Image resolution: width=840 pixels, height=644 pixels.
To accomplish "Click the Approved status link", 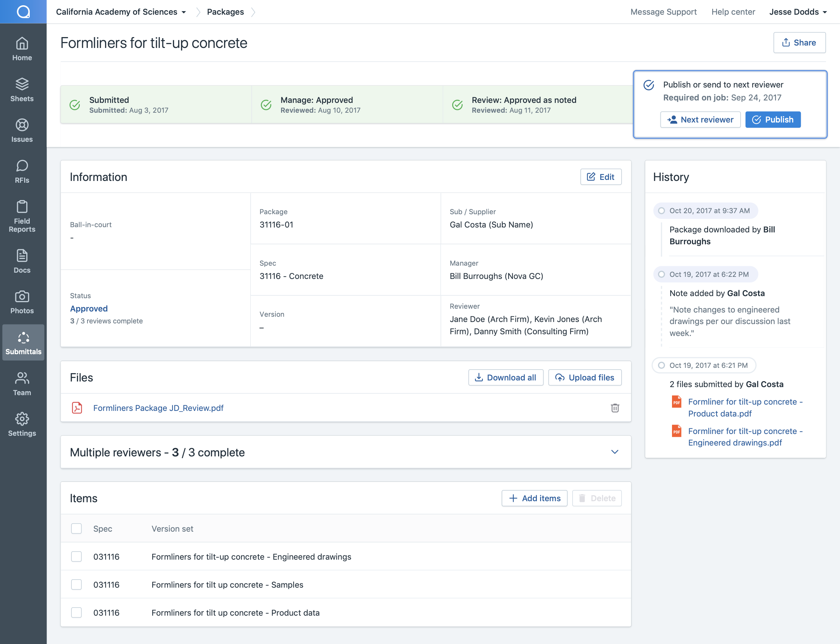I will [x=89, y=309].
